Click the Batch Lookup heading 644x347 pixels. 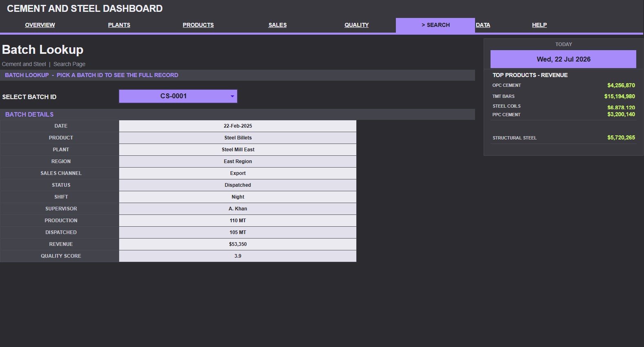(43, 50)
